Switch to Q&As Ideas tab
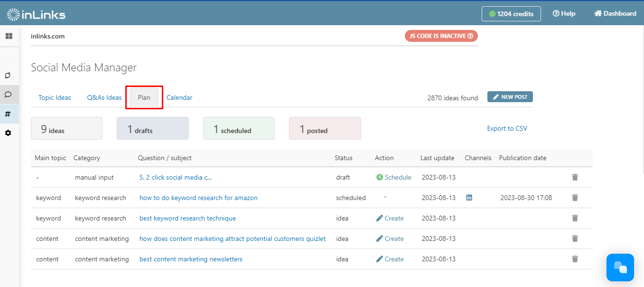 tap(104, 97)
